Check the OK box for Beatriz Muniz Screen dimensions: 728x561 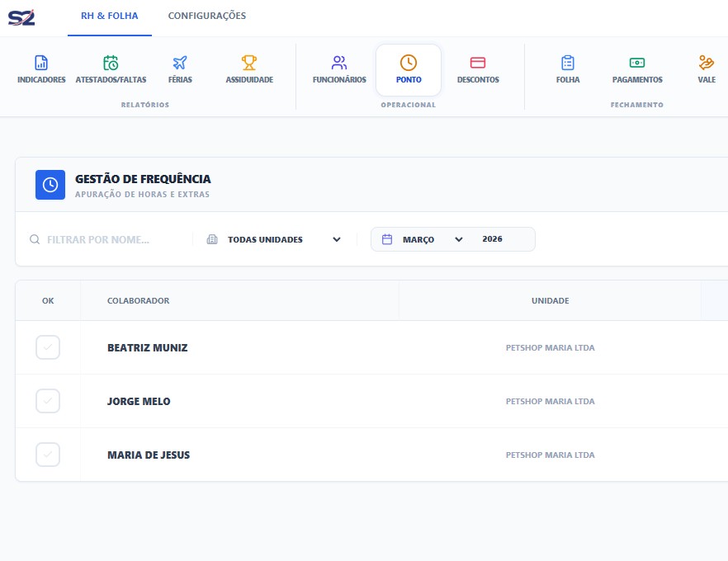(x=48, y=348)
